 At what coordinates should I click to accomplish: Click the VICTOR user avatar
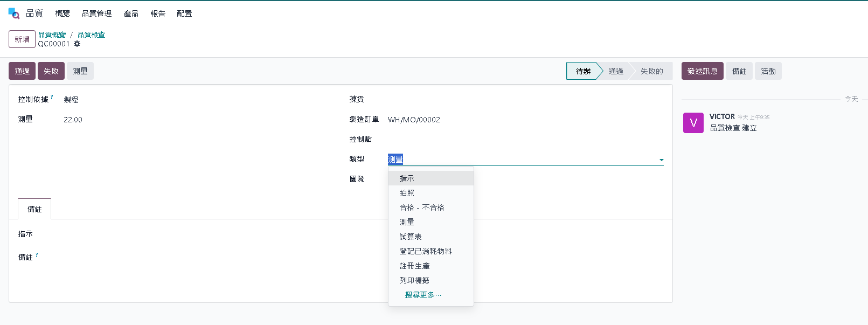coord(693,123)
